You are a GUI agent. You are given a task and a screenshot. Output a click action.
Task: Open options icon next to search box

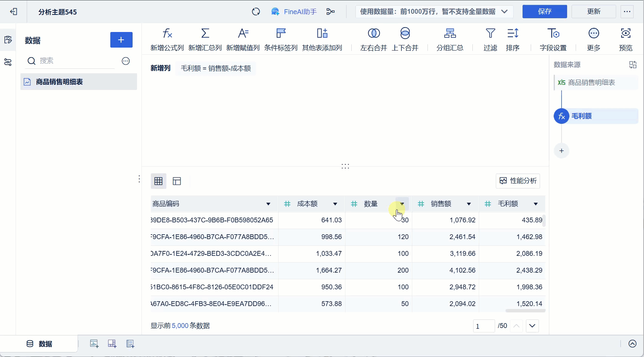[126, 61]
